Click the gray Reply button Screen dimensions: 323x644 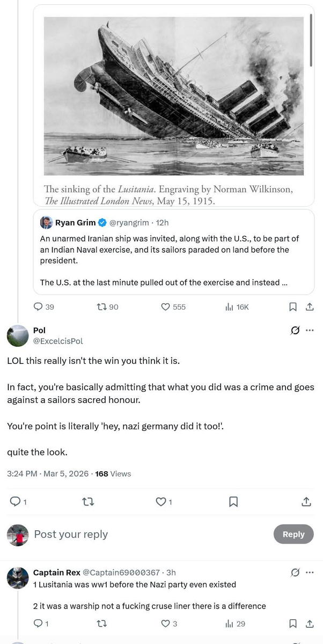pos(293,534)
